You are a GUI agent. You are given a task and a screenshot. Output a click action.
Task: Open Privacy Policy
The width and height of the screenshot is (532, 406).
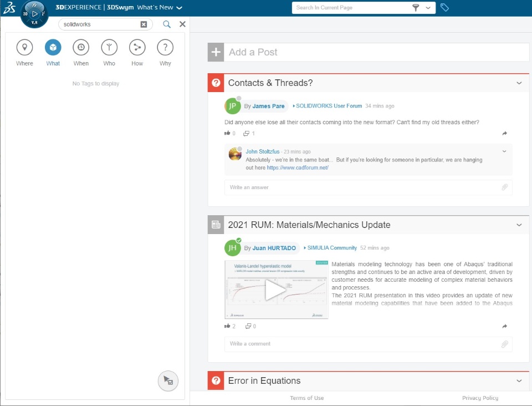(480, 398)
